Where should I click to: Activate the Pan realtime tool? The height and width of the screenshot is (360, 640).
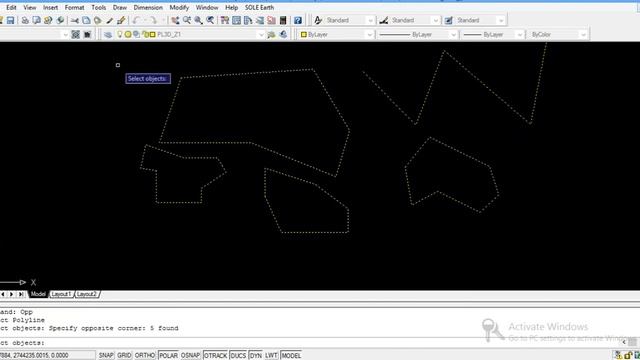pyautogui.click(x=175, y=20)
